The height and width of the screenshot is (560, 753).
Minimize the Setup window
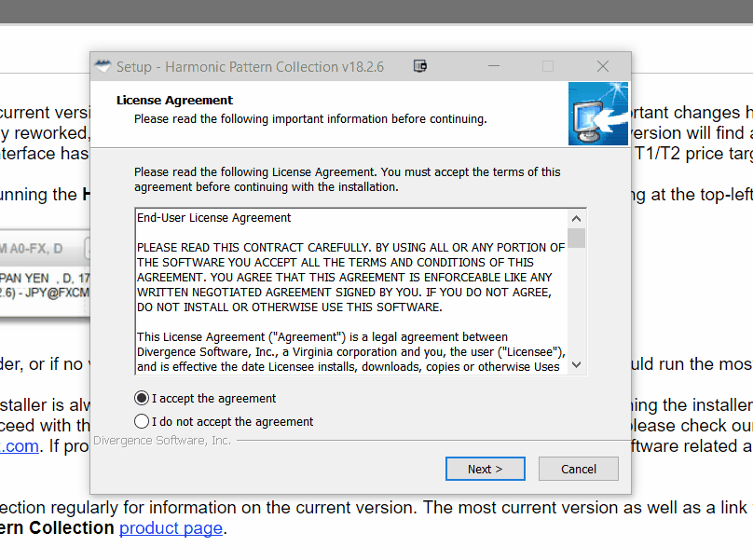pyautogui.click(x=494, y=66)
